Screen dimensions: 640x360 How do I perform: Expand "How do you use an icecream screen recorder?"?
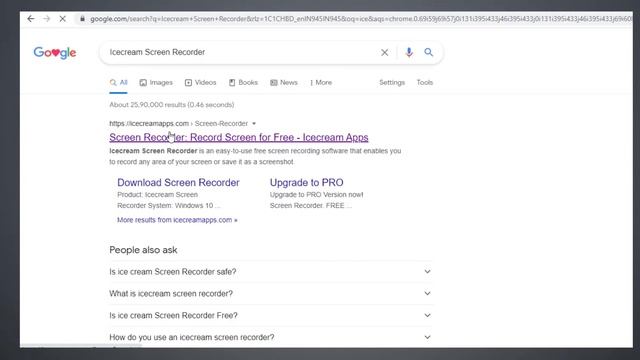(270, 337)
